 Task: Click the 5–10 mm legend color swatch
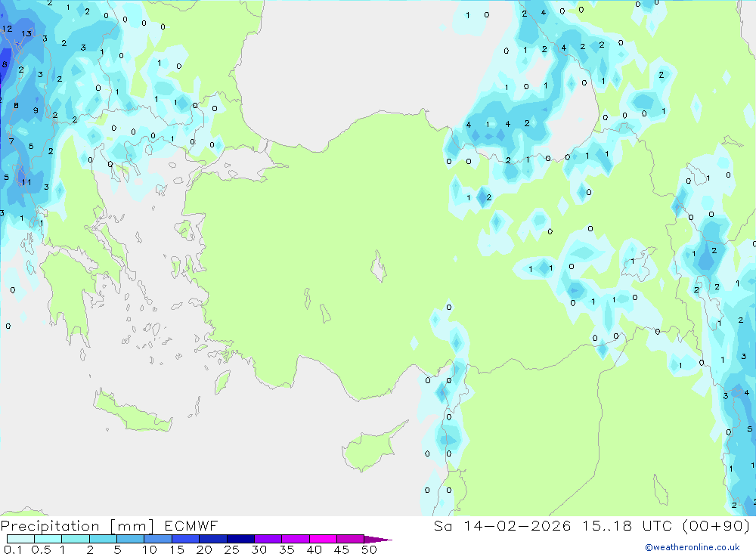tap(130, 539)
